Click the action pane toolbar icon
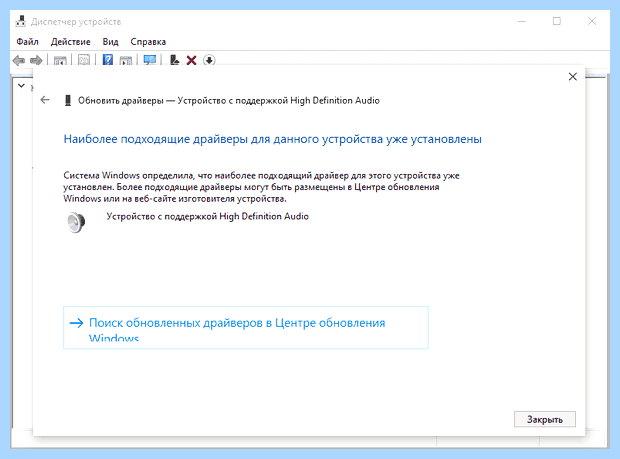The width and height of the screenshot is (620, 459). [x=126, y=60]
